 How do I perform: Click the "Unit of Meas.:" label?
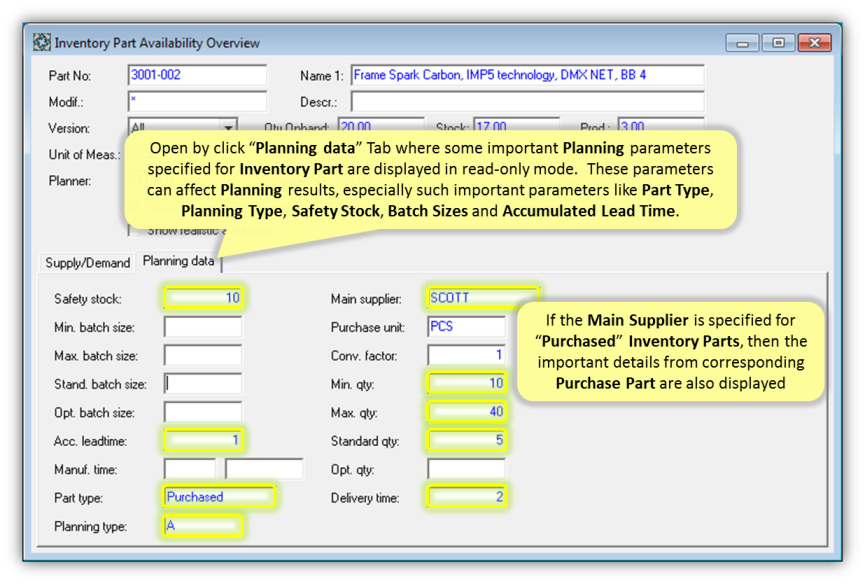pos(84,155)
